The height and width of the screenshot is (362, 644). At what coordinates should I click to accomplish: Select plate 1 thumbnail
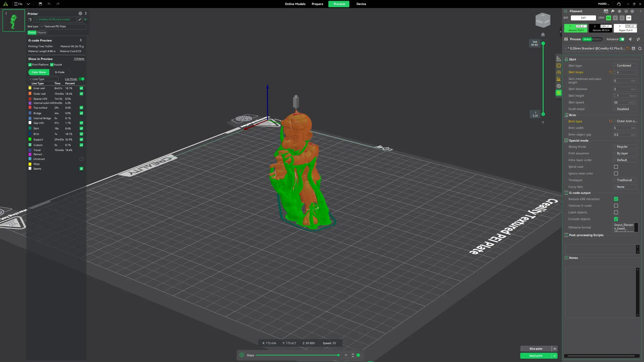tap(14, 20)
